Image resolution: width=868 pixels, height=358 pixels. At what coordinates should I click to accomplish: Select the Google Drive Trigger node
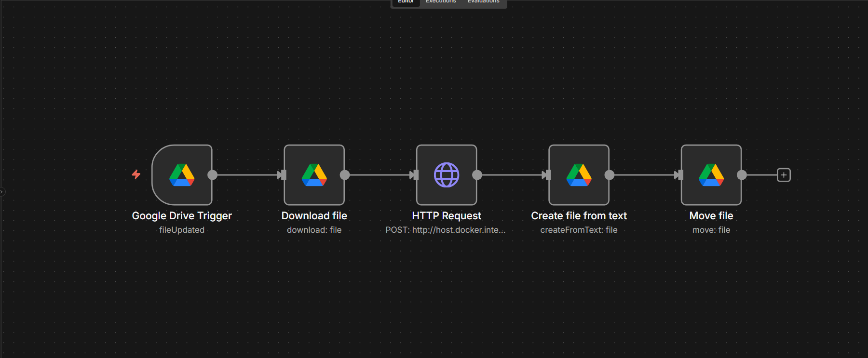[x=182, y=175]
